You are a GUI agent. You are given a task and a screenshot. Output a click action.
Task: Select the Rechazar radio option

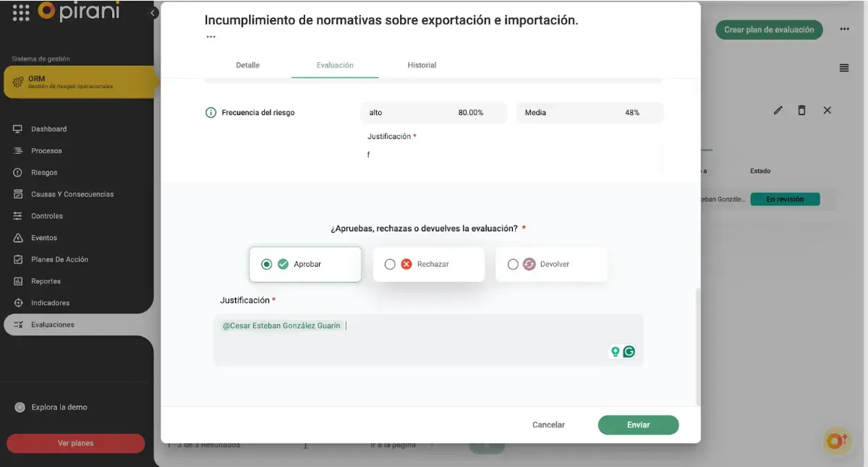[390, 265]
